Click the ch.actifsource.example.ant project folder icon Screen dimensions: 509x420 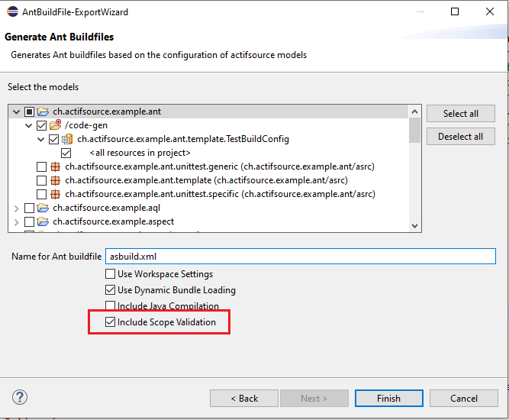[x=43, y=111]
